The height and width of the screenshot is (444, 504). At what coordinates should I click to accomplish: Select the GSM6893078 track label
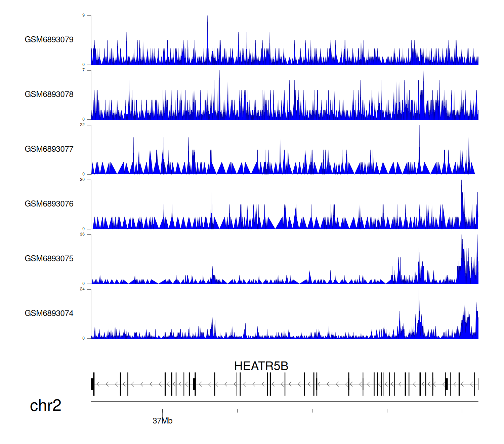coord(49,95)
